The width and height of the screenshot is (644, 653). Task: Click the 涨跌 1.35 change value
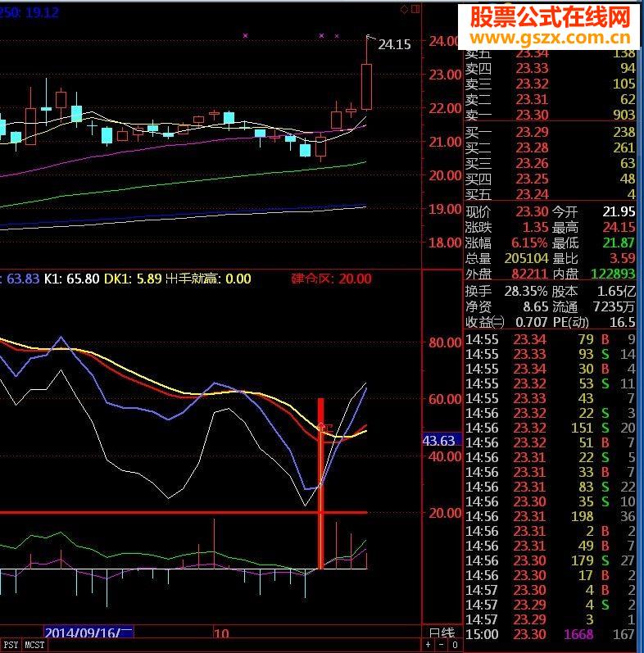pos(535,227)
